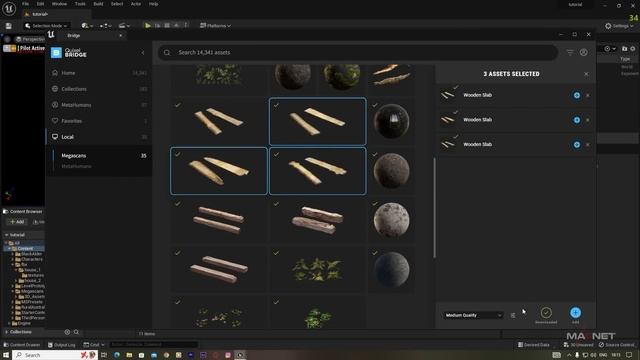This screenshot has height=360, width=640.
Task: Select the unselected light wooden slab thumbnail
Action: 219,121
